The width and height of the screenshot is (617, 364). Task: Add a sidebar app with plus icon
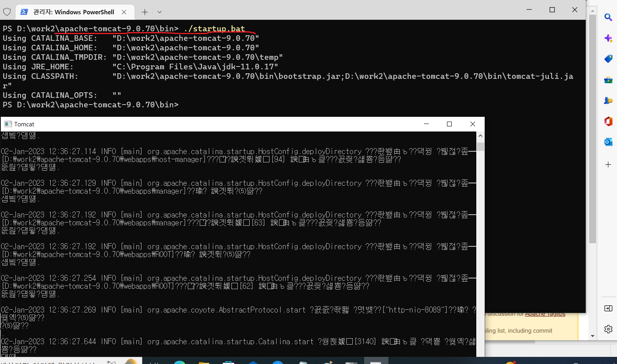click(x=608, y=164)
